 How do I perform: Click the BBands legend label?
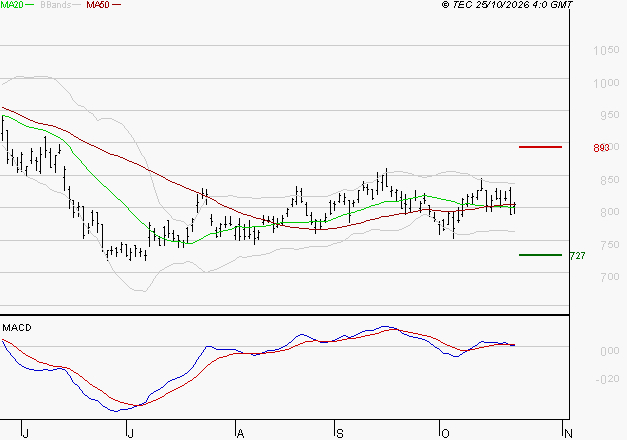pyautogui.click(x=56, y=5)
